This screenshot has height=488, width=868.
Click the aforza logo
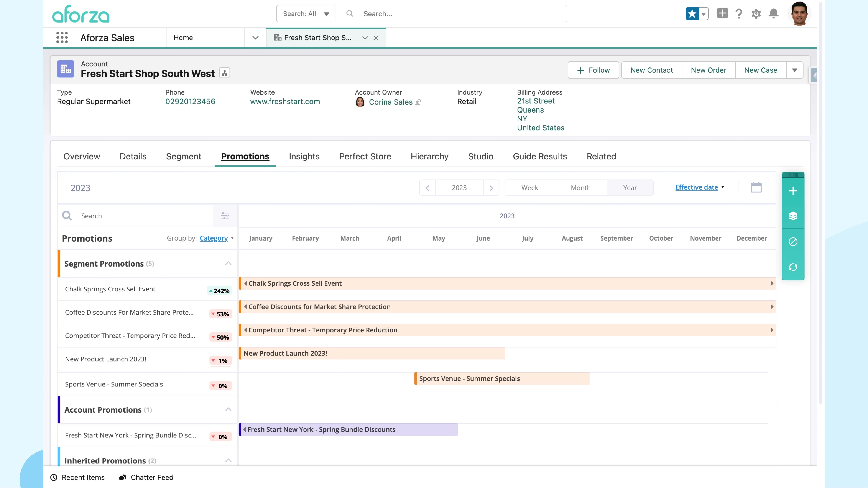coord(81,14)
